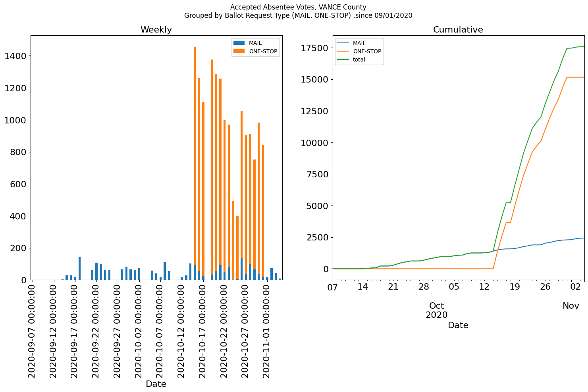Click the 12 tick on Cumulative x-axis

(x=484, y=286)
